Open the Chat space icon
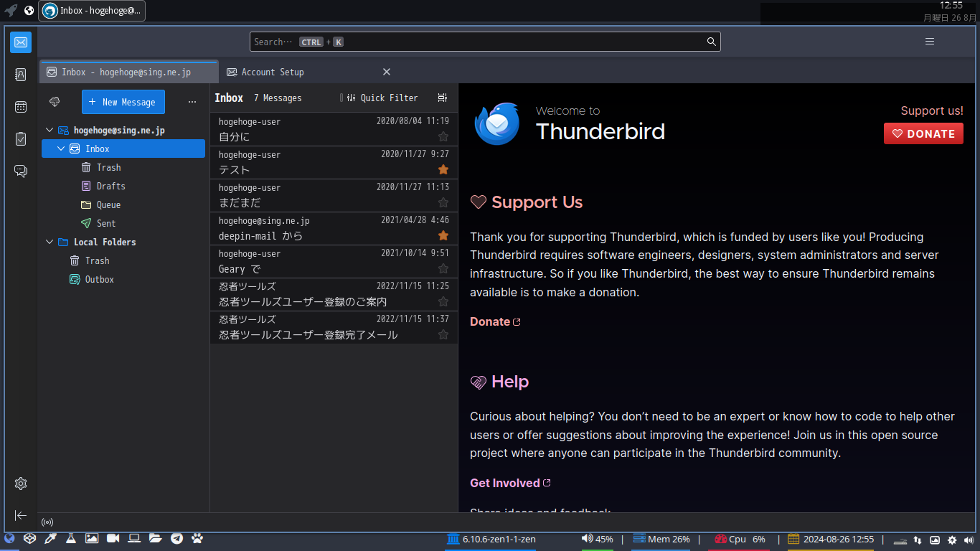This screenshot has height=551, width=980. click(20, 171)
